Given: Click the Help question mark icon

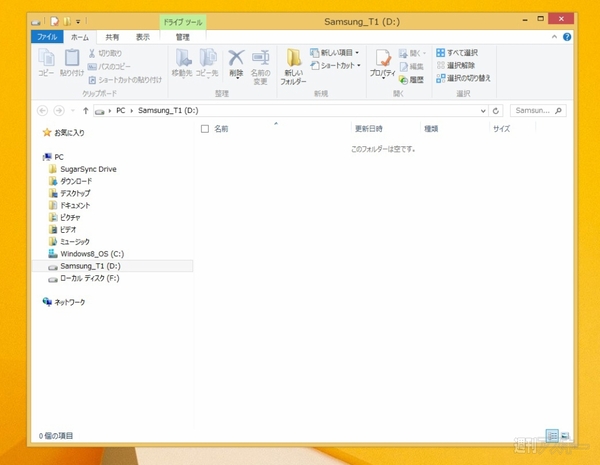Looking at the screenshot, I should (567, 37).
